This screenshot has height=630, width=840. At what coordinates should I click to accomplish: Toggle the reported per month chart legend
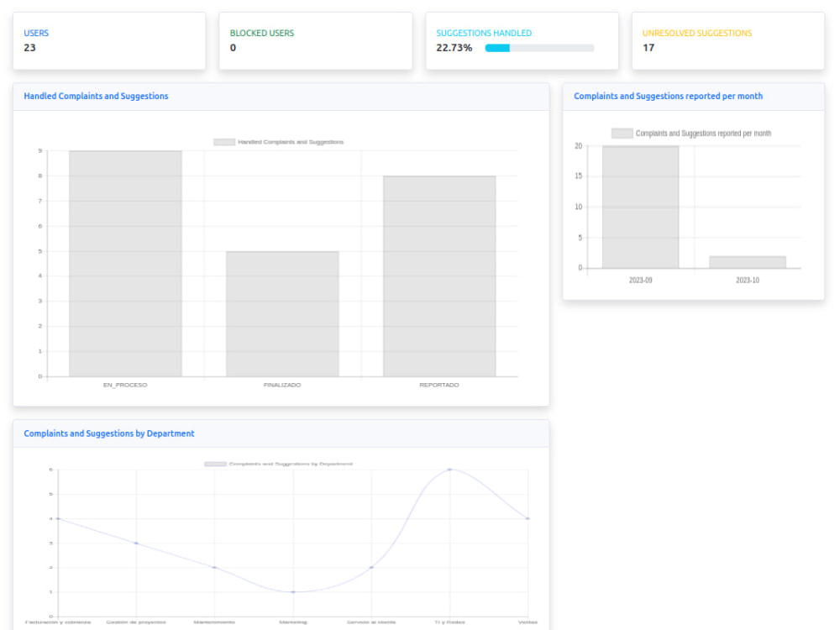click(x=691, y=134)
